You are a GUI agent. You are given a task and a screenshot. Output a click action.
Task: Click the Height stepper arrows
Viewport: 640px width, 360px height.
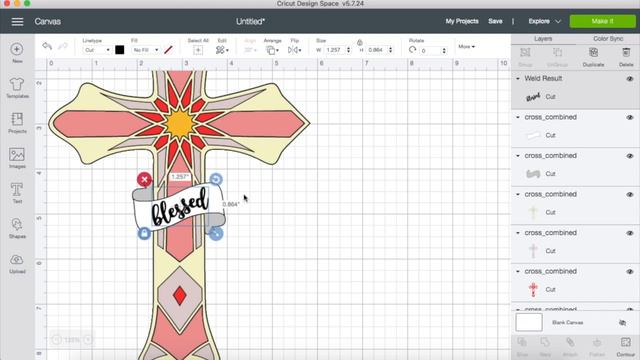point(391,50)
